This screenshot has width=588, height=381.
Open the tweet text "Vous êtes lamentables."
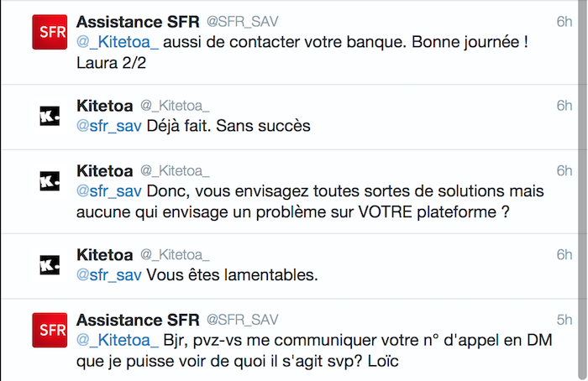(232, 275)
